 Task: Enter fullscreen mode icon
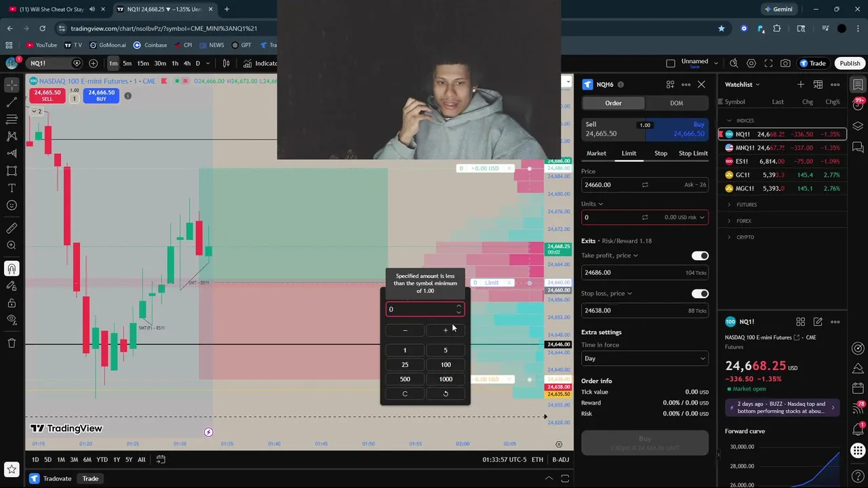pyautogui.click(x=768, y=63)
